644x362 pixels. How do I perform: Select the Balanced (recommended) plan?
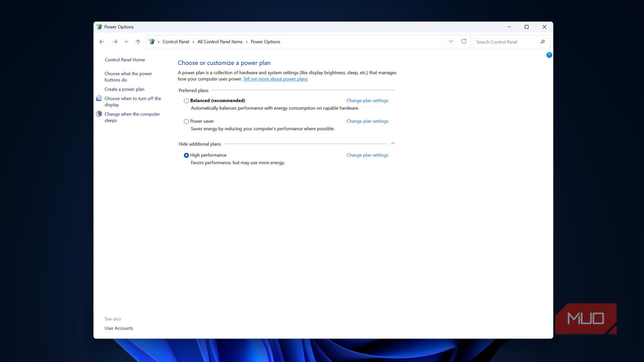click(186, 101)
